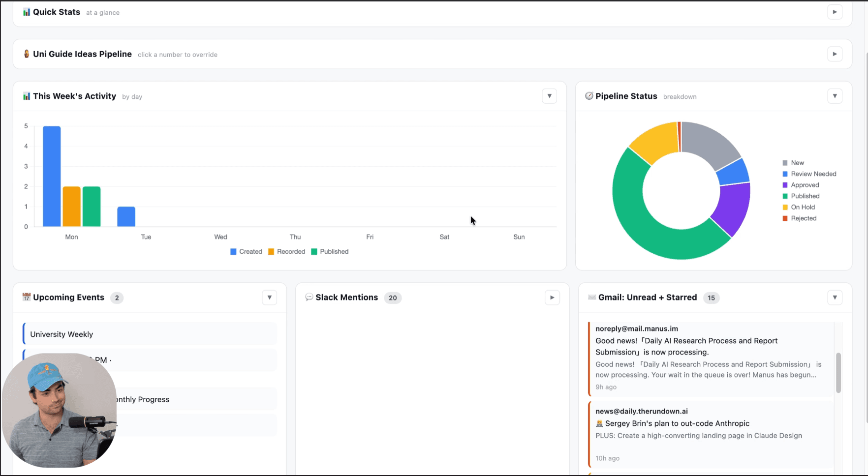Open the Gmail panel dropdown arrow

pos(835,297)
